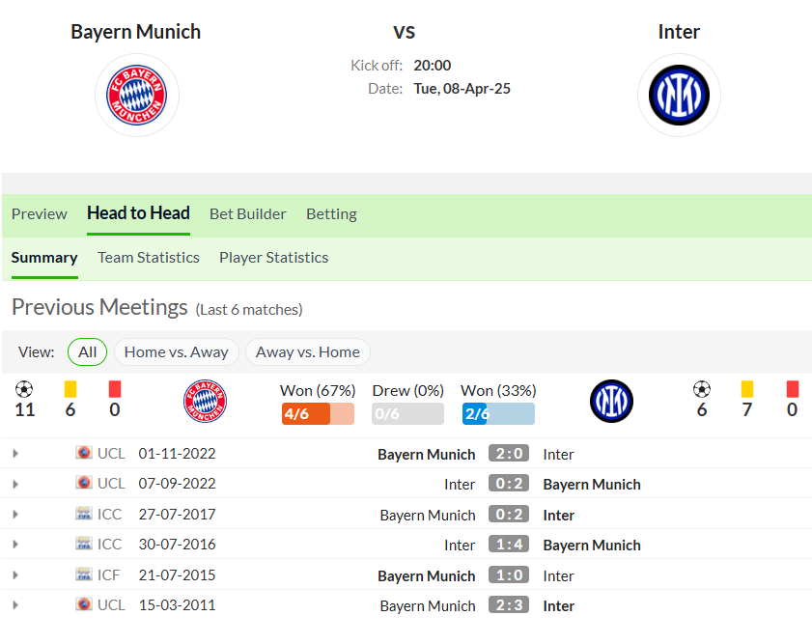Screen dimensions: 812x644
Task: Click the small Bayern Munich crest in stats row
Action: tap(205, 402)
